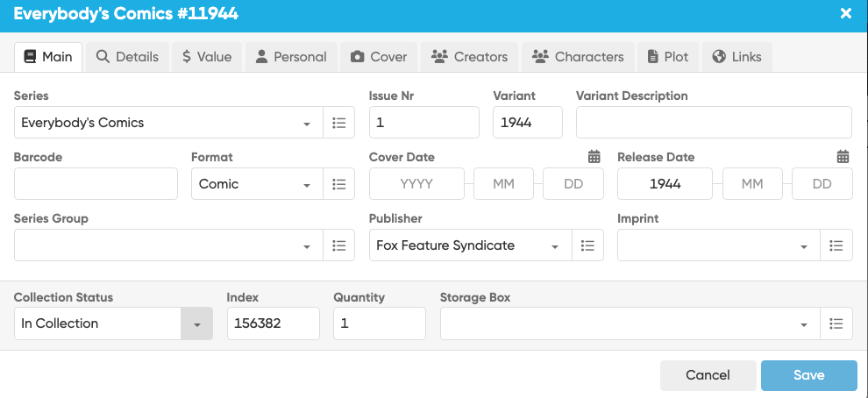The height and width of the screenshot is (398, 868).
Task: Close the edit comic dialog
Action: click(x=845, y=13)
